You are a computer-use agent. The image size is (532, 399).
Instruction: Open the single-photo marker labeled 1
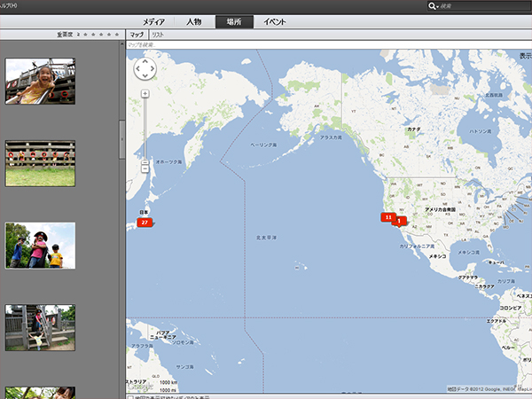[x=401, y=221]
